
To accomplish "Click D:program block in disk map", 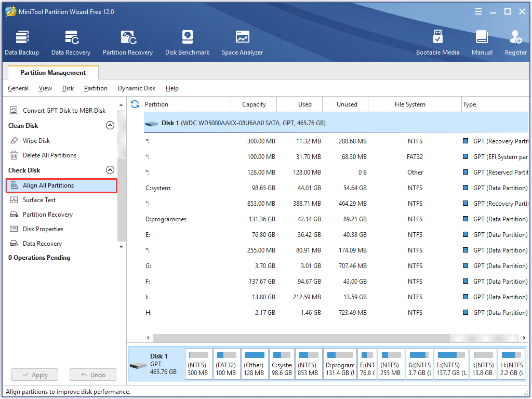I will click(x=340, y=364).
